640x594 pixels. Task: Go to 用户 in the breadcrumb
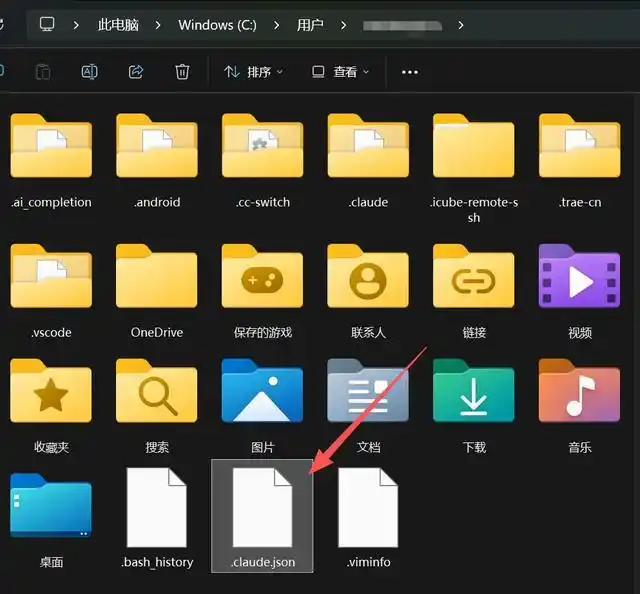[x=310, y=25]
